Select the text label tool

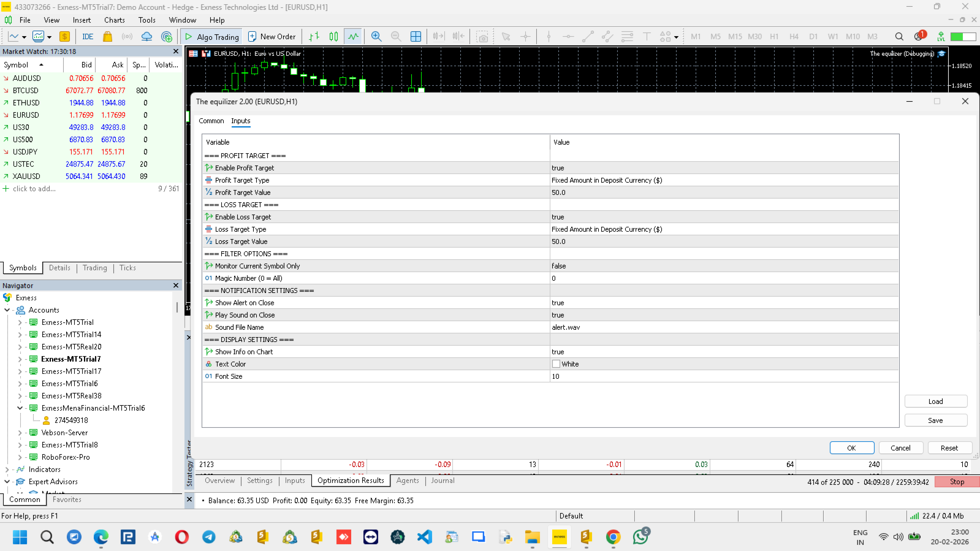[x=647, y=37]
